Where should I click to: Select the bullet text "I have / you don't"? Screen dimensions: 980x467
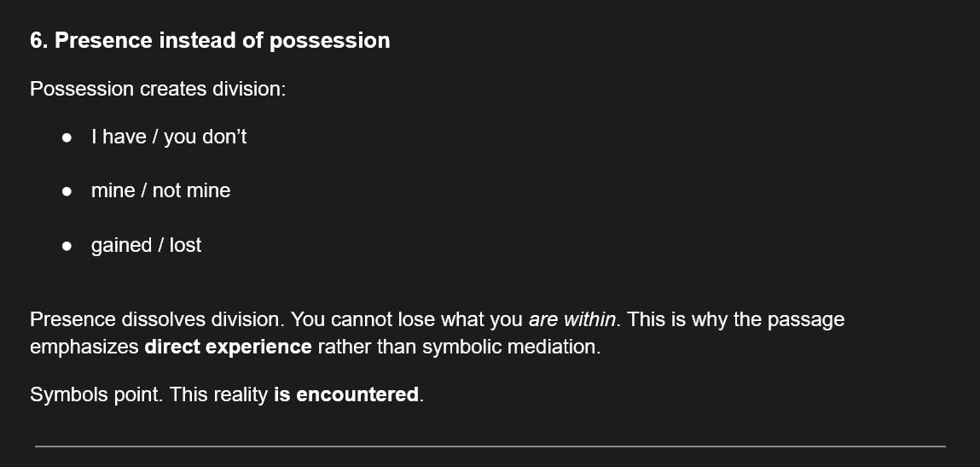pos(169,137)
